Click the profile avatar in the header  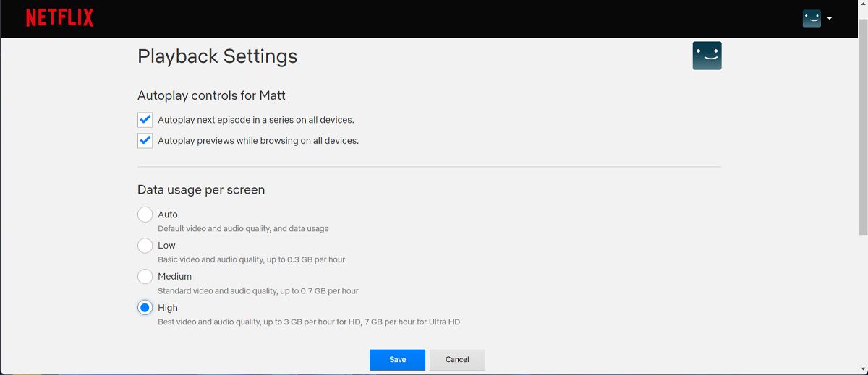tap(812, 19)
